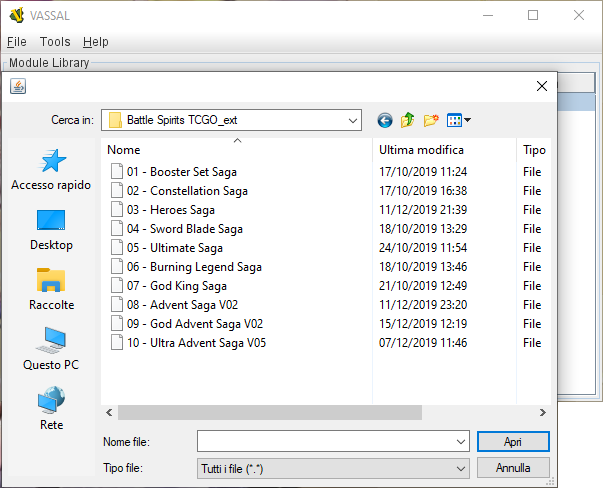Sort by Ultima modifica column header

445,150
